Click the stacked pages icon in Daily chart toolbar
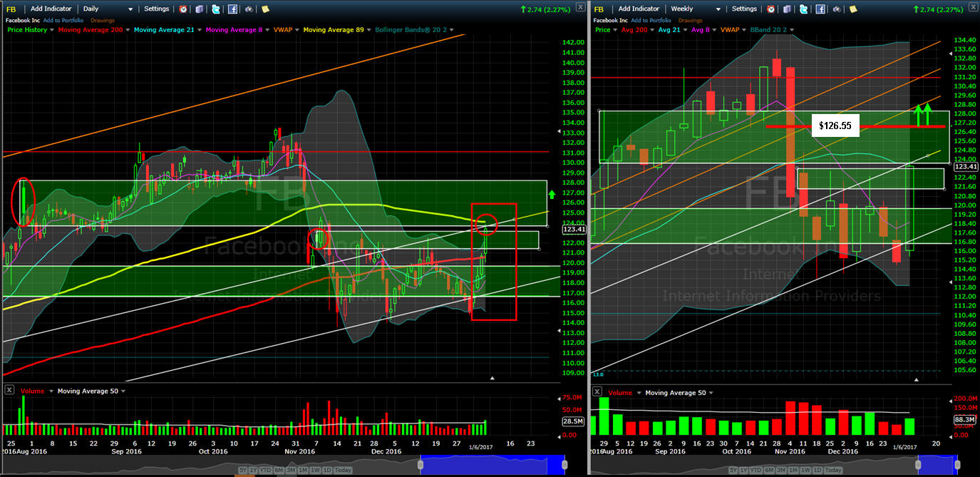This screenshot has height=477, width=980. pos(200,9)
